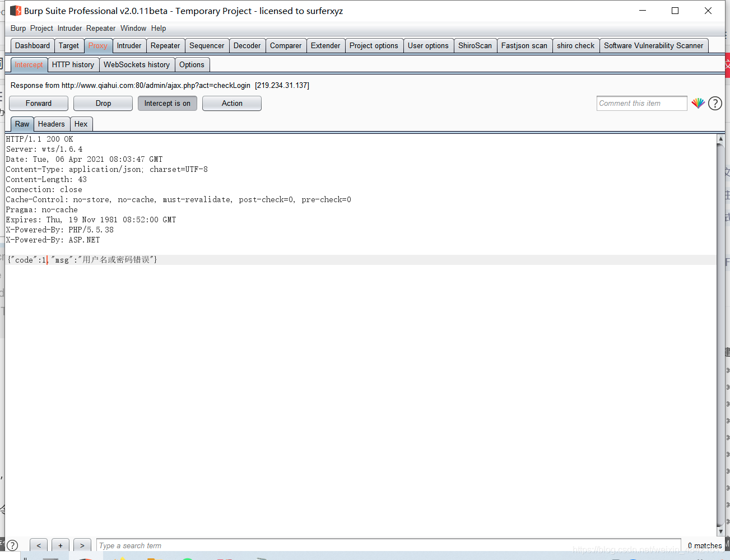Open the Extender tab

coord(326,45)
